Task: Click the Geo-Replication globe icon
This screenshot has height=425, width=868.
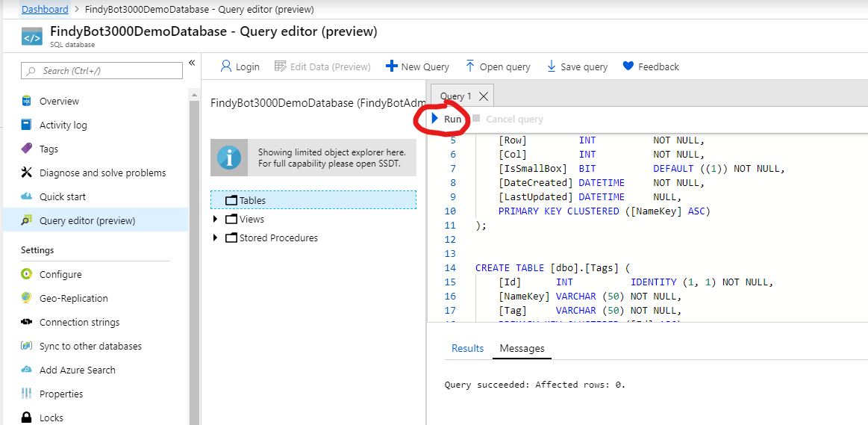Action: tap(27, 297)
